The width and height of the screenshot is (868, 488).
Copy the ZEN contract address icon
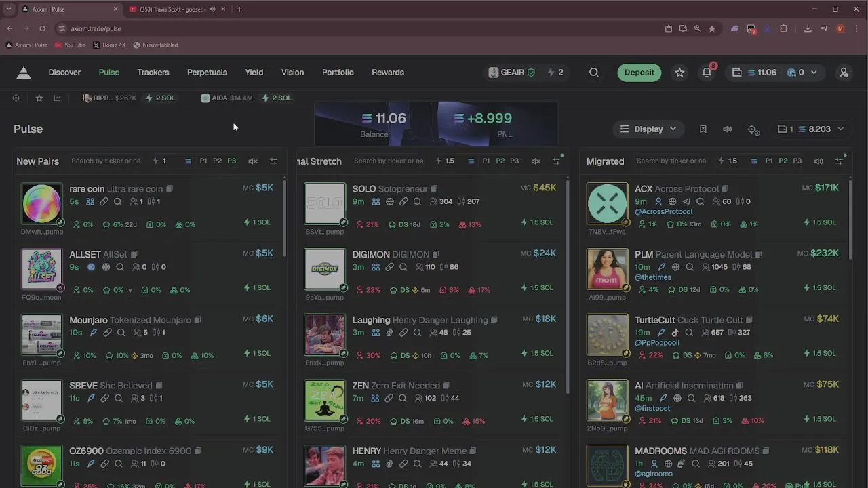446,386
